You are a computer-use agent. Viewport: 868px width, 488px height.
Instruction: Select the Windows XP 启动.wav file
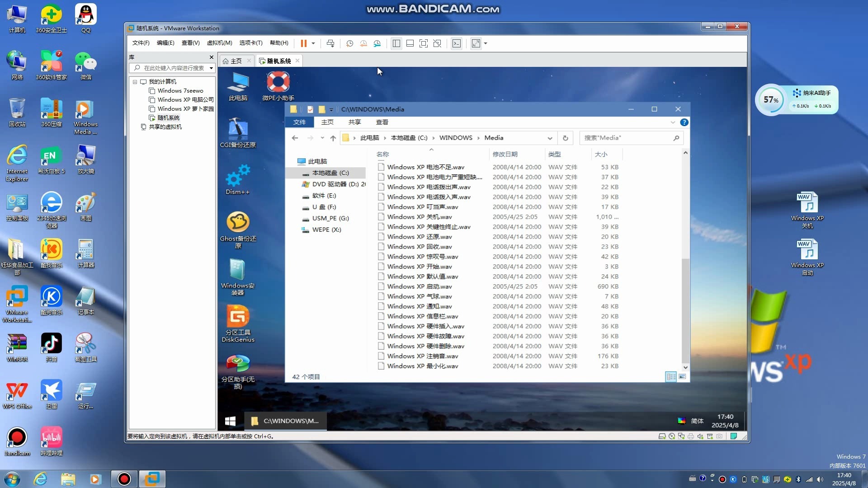(420, 286)
